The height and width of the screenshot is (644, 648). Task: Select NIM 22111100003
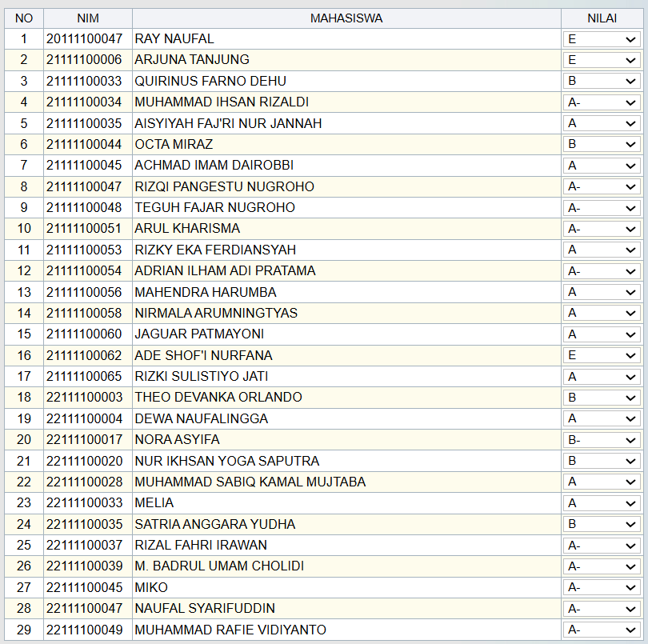[84, 398]
